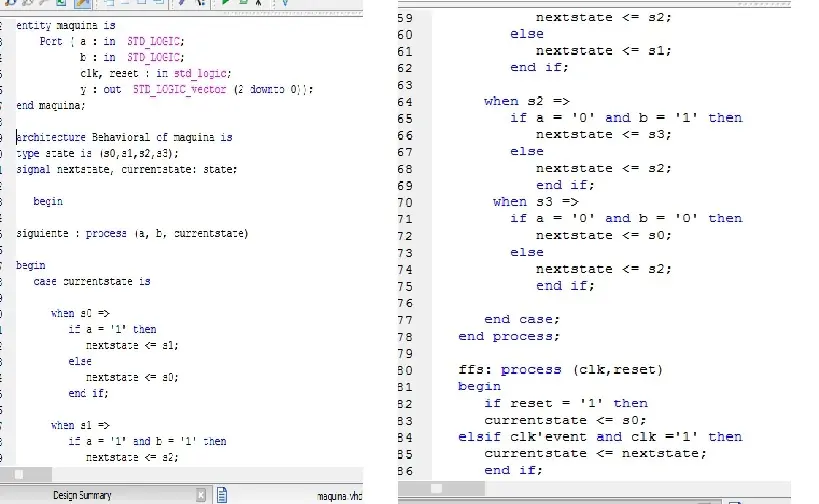819x504 pixels.
Task: Switch to the Design Summary tab
Action: coord(83,495)
